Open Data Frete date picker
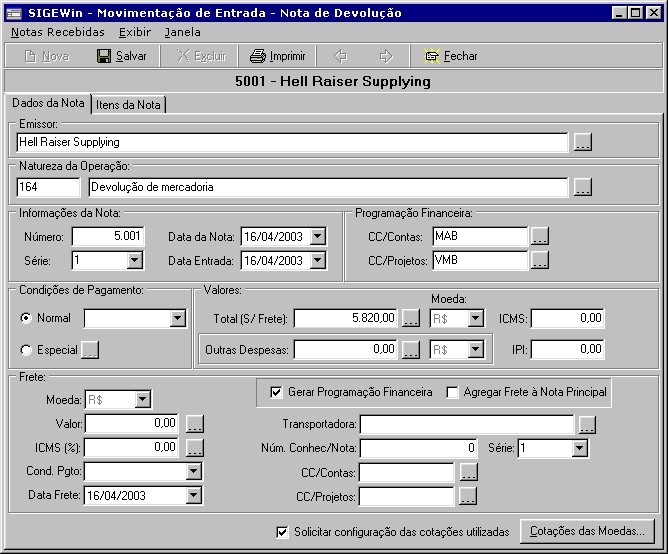This screenshot has width=668, height=554. [x=194, y=495]
